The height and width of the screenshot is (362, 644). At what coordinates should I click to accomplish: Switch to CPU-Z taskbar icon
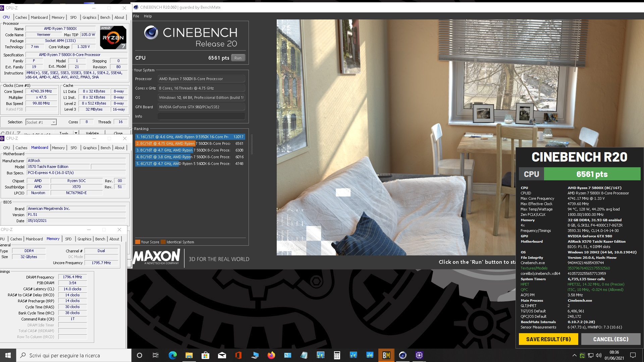point(419,355)
